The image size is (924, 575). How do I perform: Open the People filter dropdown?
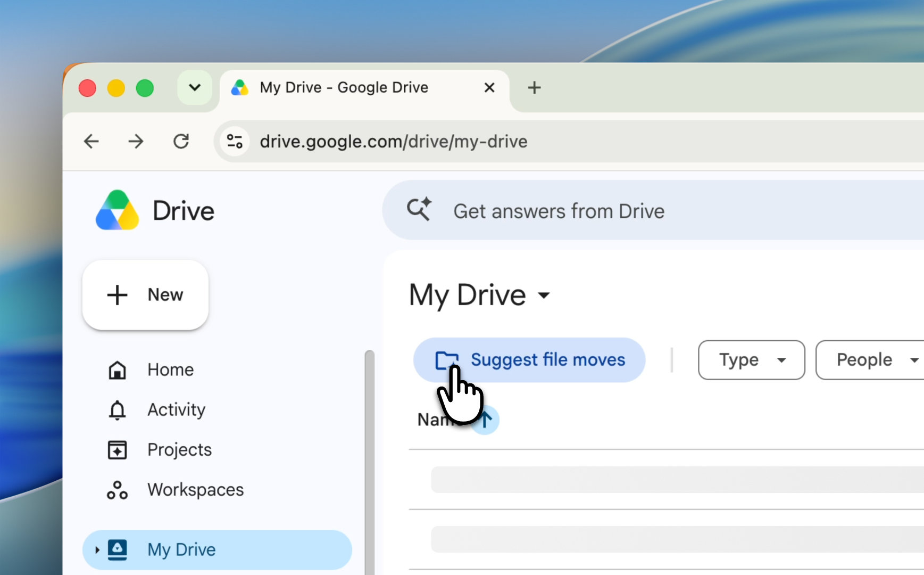point(870,360)
